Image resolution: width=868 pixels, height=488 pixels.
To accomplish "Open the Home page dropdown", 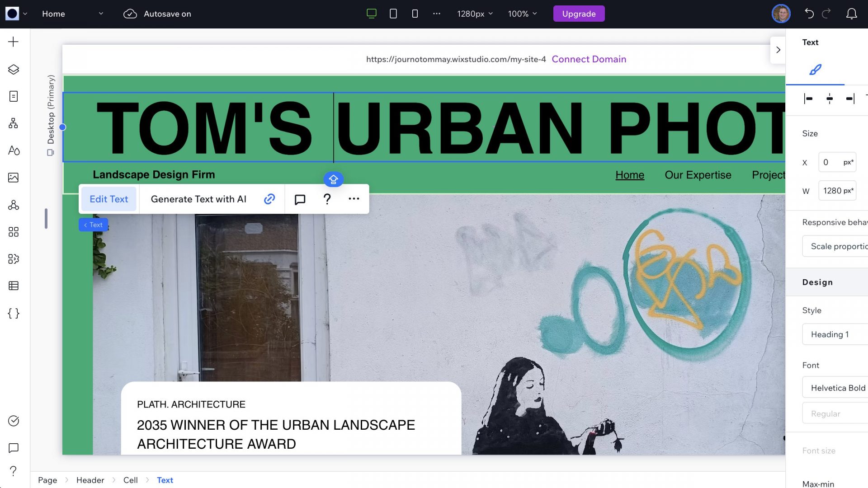I will [72, 14].
